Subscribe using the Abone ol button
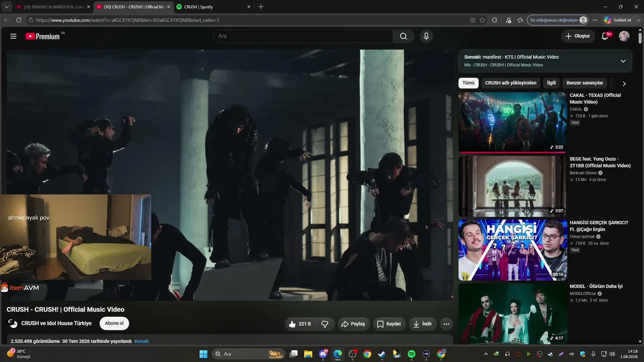Viewport: 644px width, 362px height. (x=114, y=323)
